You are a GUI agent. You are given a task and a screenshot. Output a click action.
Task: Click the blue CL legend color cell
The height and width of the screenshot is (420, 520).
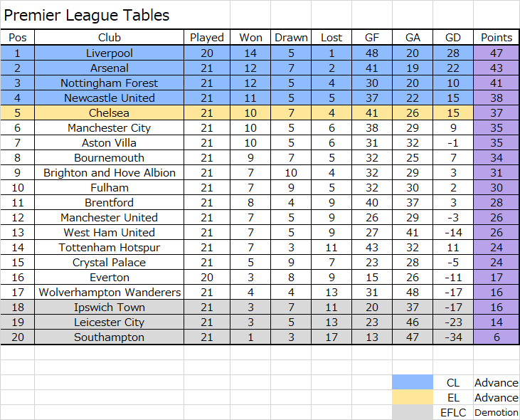(x=412, y=382)
